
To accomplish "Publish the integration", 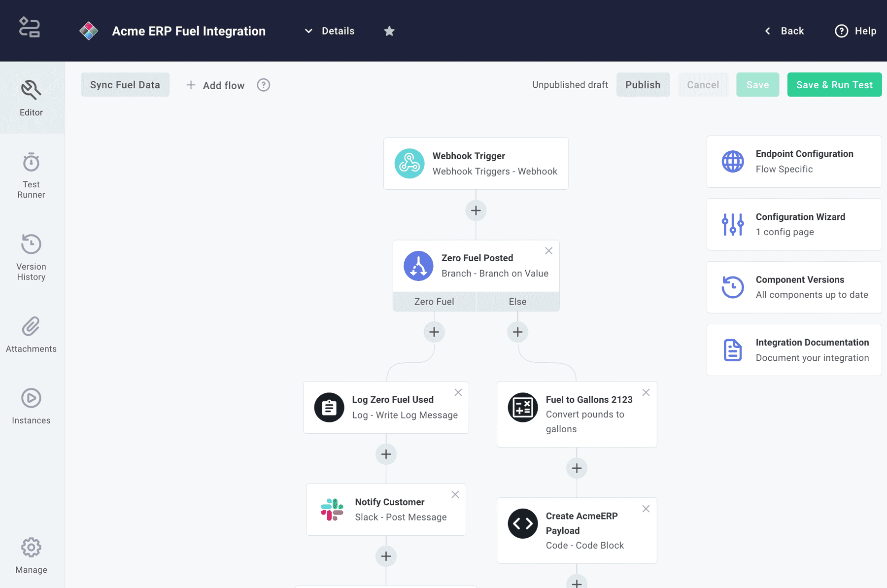I will click(643, 84).
